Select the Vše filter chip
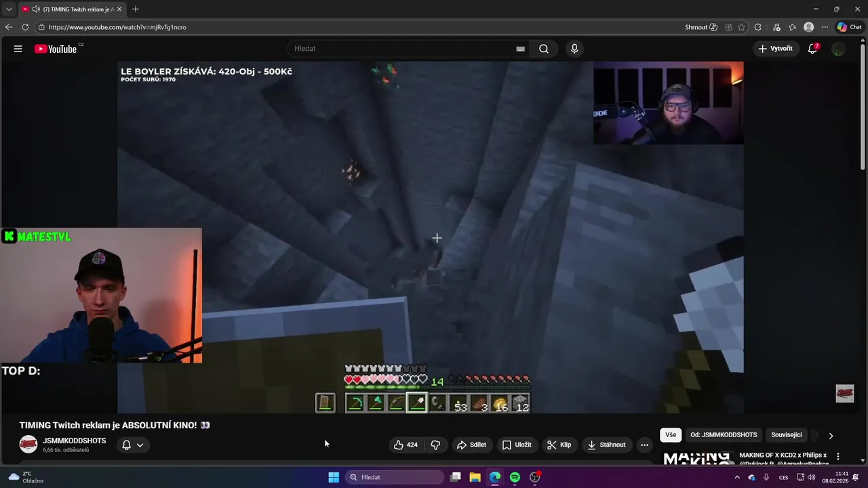868x488 pixels. (671, 435)
